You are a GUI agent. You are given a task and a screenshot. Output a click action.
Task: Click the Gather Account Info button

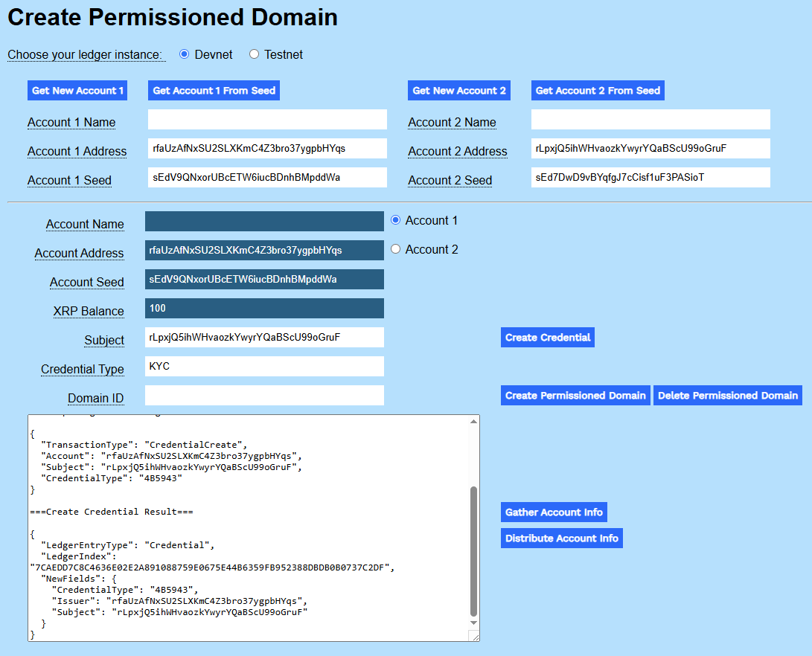pyautogui.click(x=554, y=512)
